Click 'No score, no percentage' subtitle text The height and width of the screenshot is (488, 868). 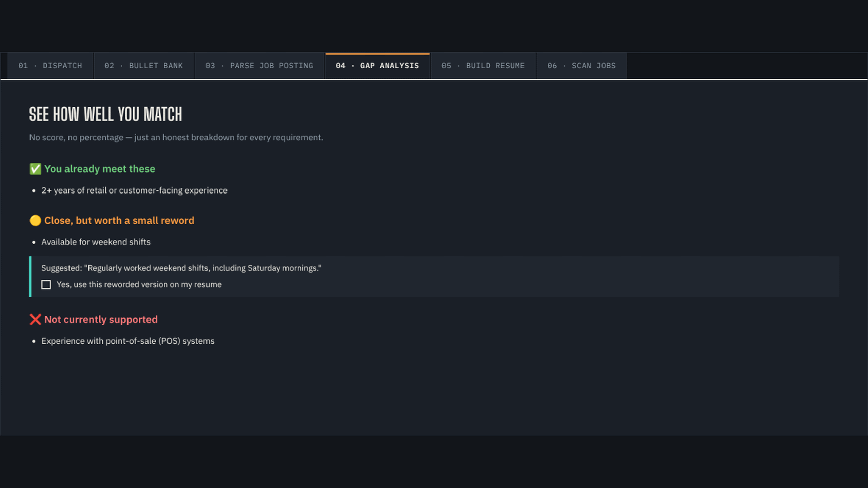(x=176, y=137)
